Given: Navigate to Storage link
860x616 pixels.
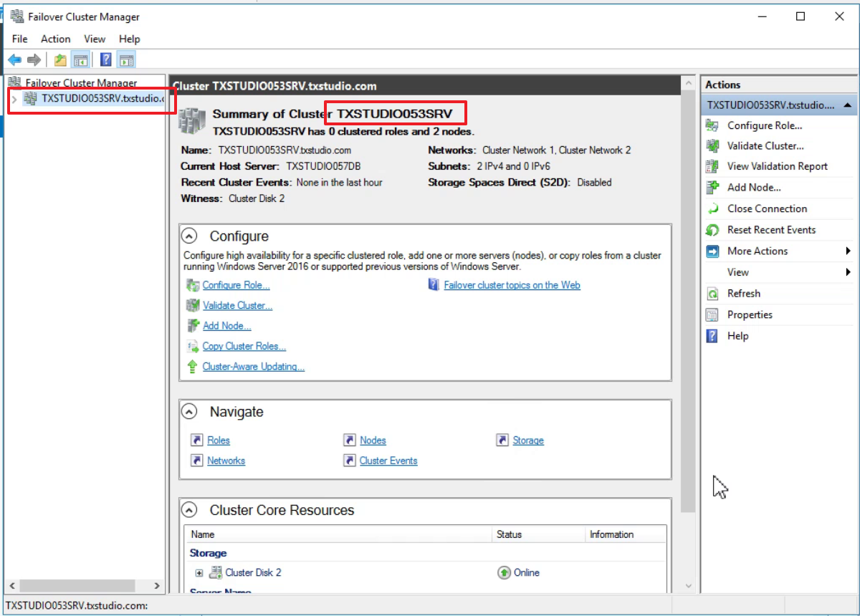Looking at the screenshot, I should (528, 441).
